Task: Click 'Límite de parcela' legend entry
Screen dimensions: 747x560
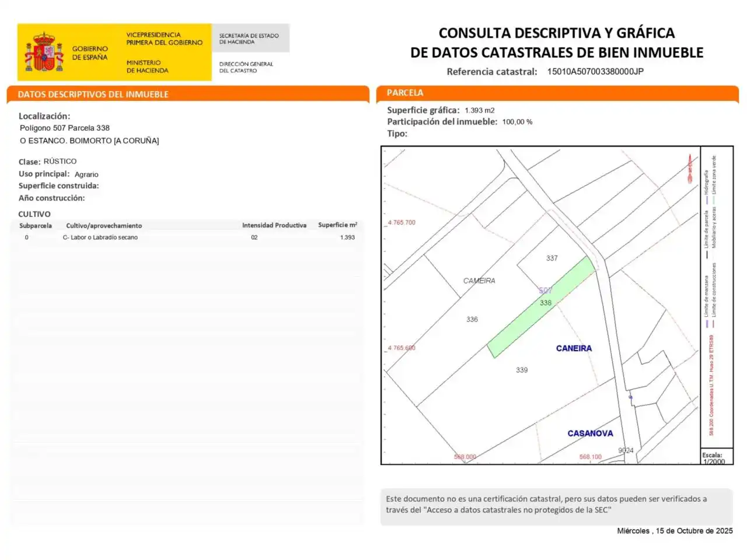Action: point(706,235)
